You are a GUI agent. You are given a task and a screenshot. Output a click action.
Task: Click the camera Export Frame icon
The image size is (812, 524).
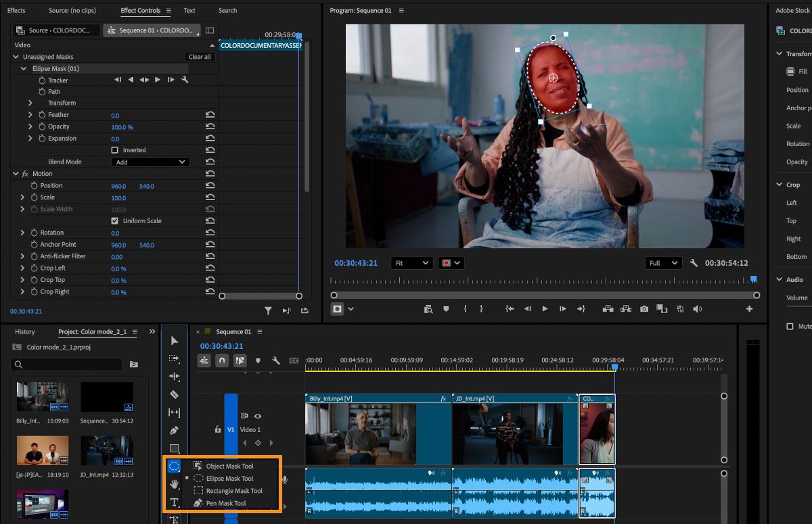tap(644, 309)
